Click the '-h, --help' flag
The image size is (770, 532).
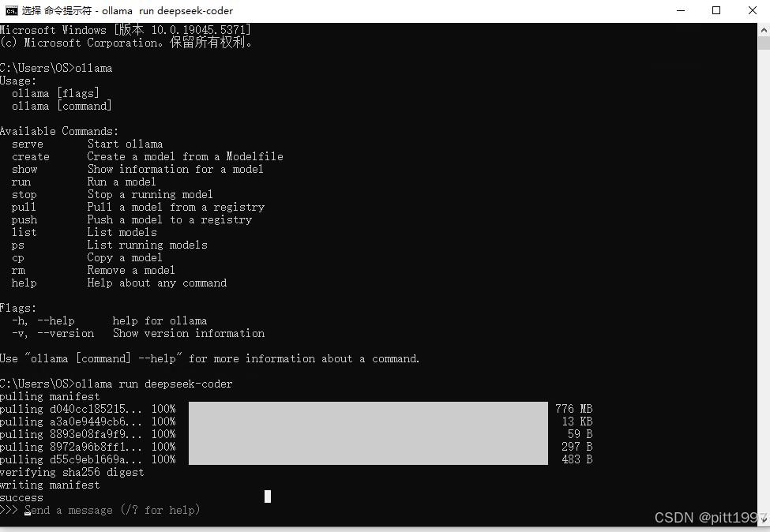tap(43, 321)
